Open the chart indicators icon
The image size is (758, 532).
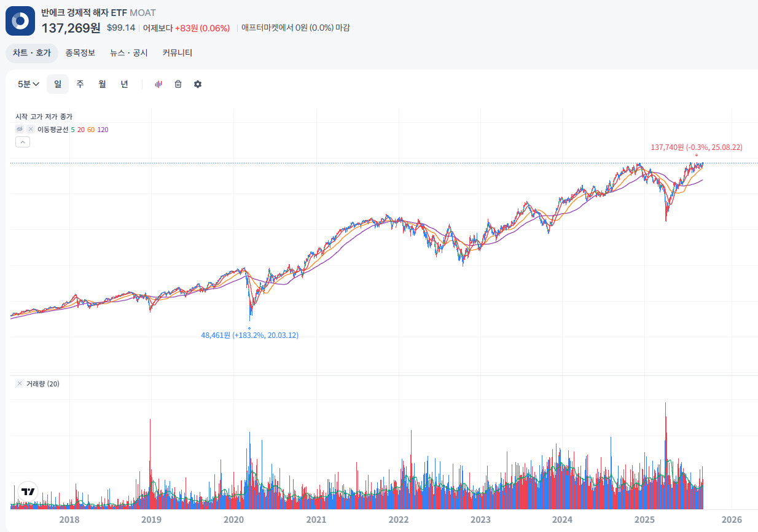point(158,84)
